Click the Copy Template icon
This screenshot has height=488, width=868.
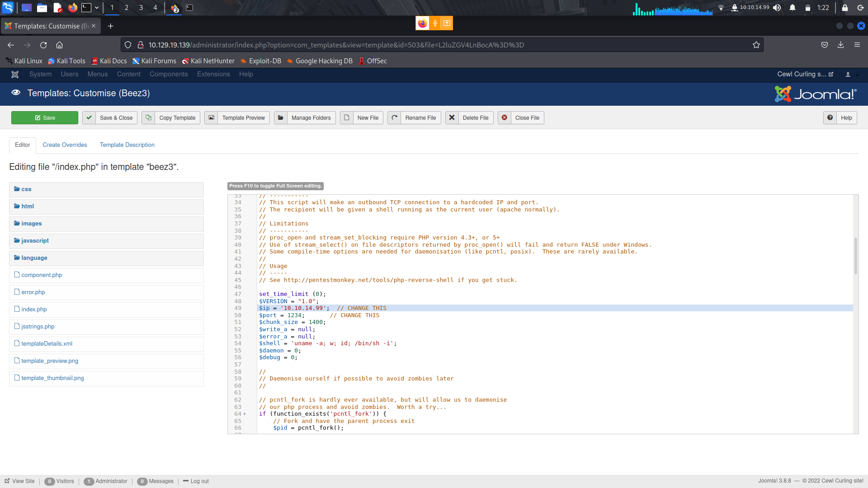(148, 118)
